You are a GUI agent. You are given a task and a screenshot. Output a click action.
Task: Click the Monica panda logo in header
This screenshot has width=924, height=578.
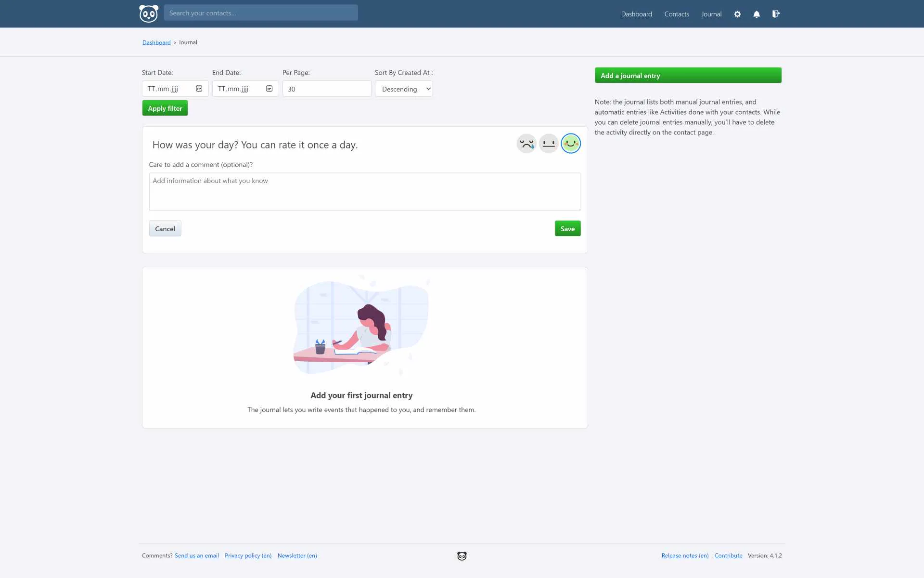click(149, 13)
